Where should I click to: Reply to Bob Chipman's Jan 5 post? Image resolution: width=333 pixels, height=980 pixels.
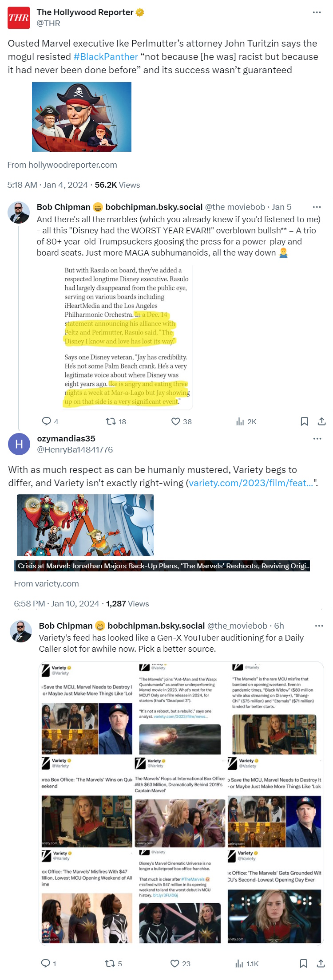pos(46,421)
